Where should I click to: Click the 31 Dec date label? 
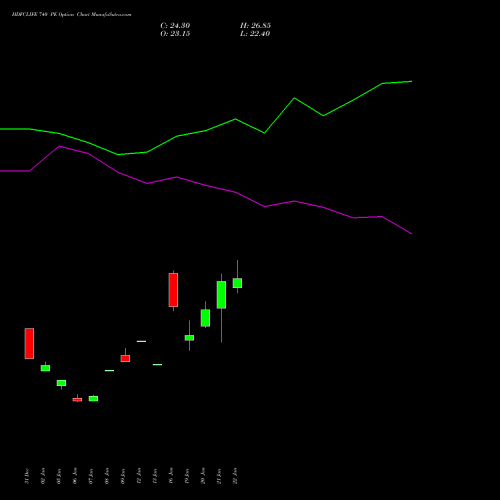click(x=27, y=476)
